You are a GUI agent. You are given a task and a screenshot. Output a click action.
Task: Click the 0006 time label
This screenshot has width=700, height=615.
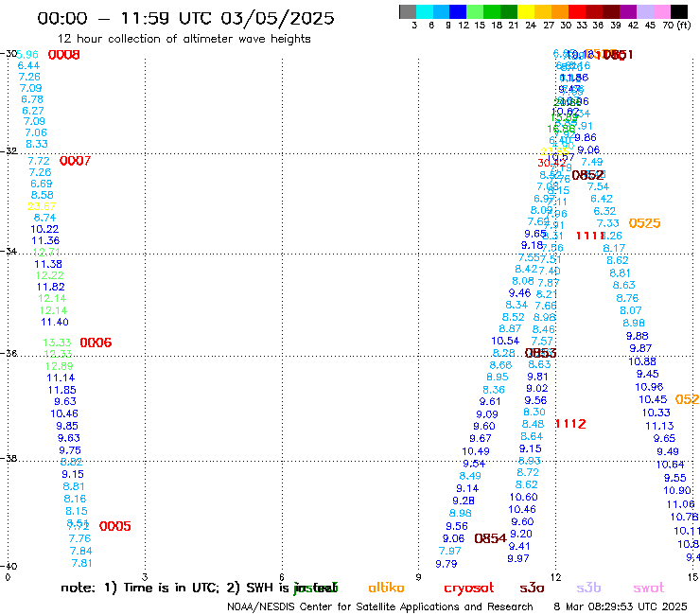coord(96,343)
